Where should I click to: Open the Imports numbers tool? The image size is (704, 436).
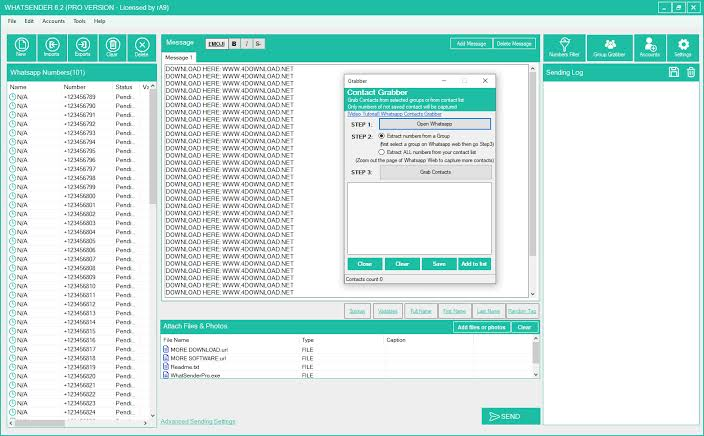(52, 47)
